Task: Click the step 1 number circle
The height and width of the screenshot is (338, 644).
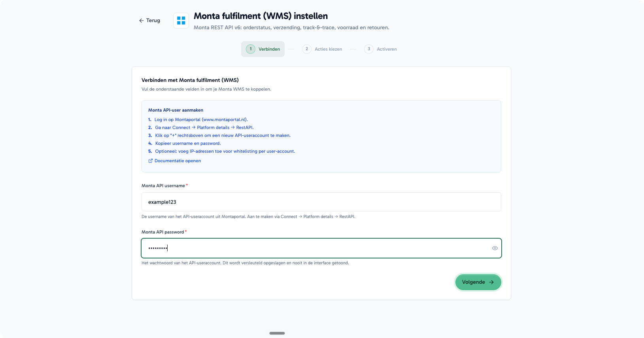Action: click(x=251, y=49)
